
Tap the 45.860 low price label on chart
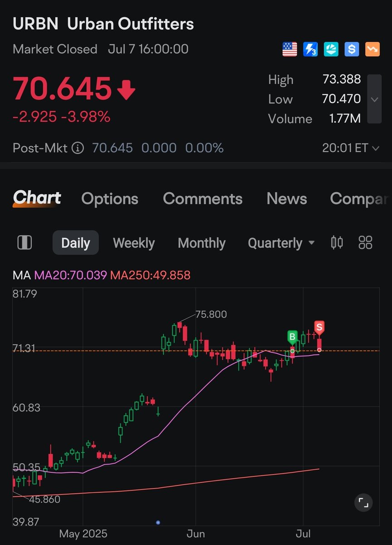coord(44,499)
